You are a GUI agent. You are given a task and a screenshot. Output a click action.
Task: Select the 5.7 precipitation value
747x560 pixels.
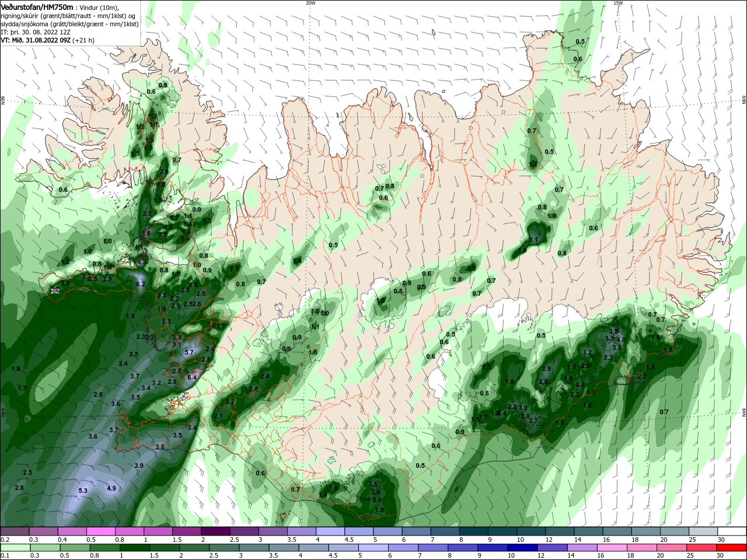[189, 352]
